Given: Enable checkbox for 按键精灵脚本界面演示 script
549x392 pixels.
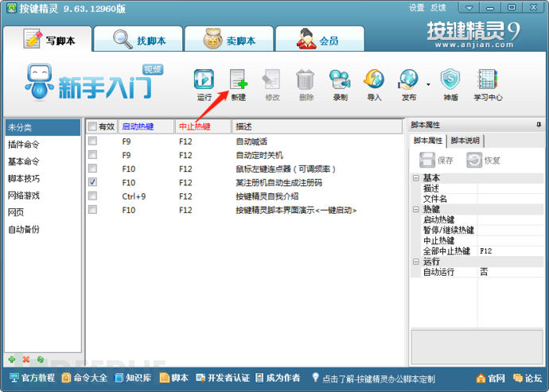Looking at the screenshot, I should coord(92,210).
